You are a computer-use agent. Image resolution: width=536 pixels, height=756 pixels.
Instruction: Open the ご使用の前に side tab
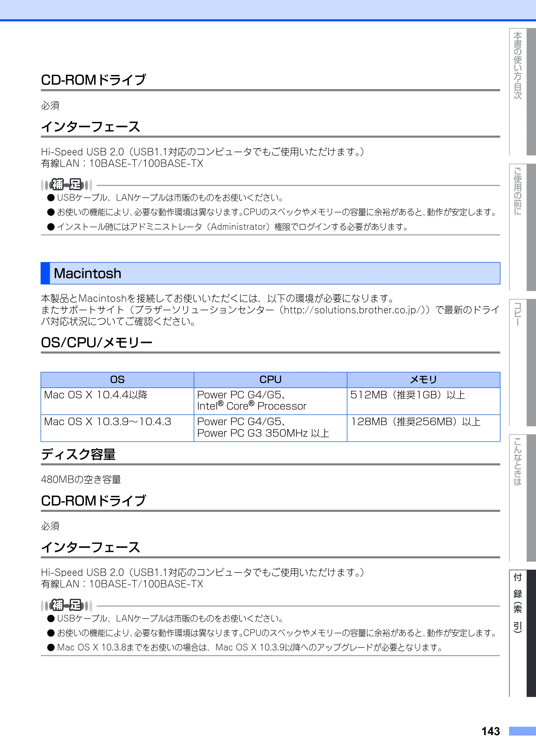(522, 227)
